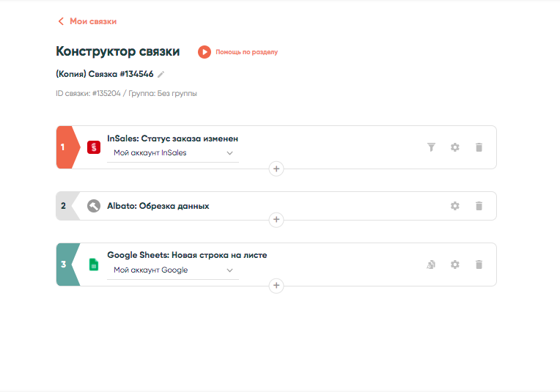Open settings gear for Albato step

(x=455, y=206)
